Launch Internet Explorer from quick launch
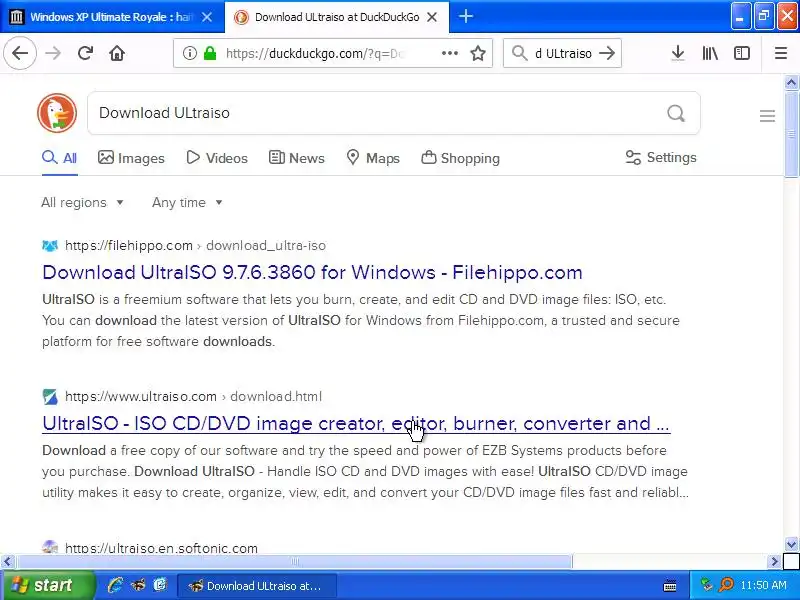The width and height of the screenshot is (800, 600). (115, 585)
